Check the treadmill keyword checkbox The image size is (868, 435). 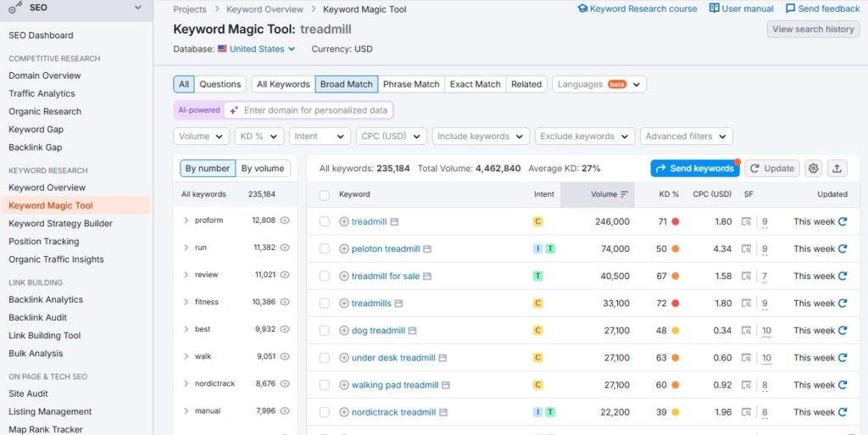[325, 221]
